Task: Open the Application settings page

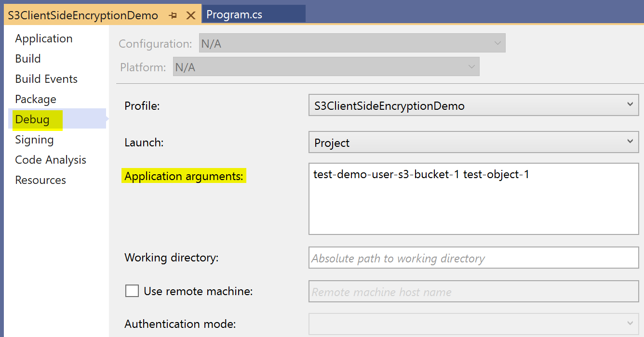Action: tap(44, 39)
